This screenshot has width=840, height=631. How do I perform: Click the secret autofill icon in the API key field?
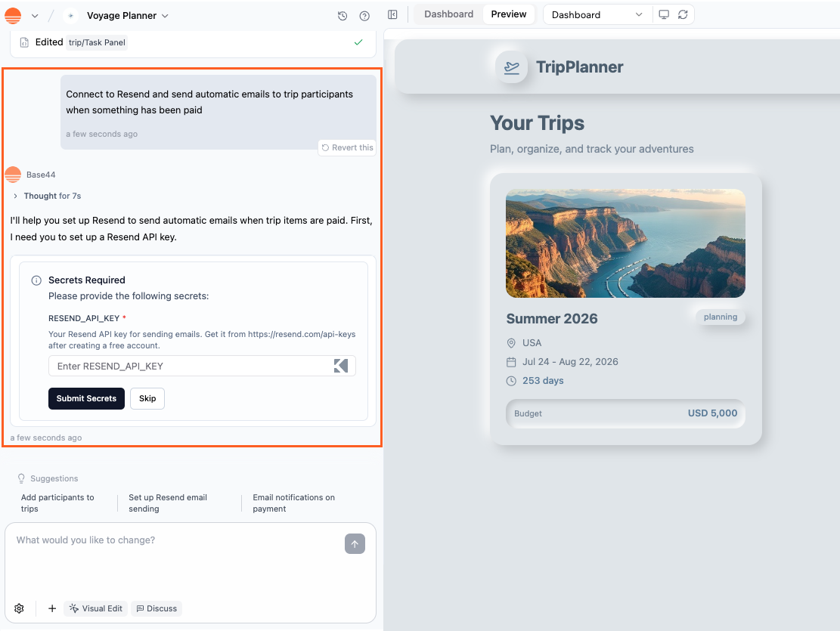(340, 365)
